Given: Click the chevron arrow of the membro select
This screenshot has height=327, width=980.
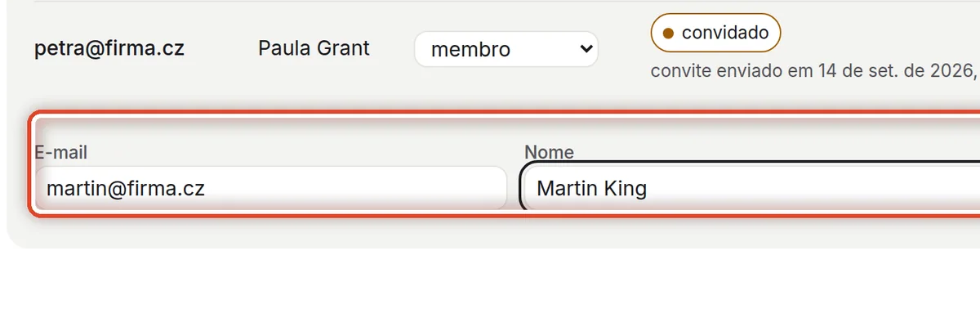Looking at the screenshot, I should [585, 49].
